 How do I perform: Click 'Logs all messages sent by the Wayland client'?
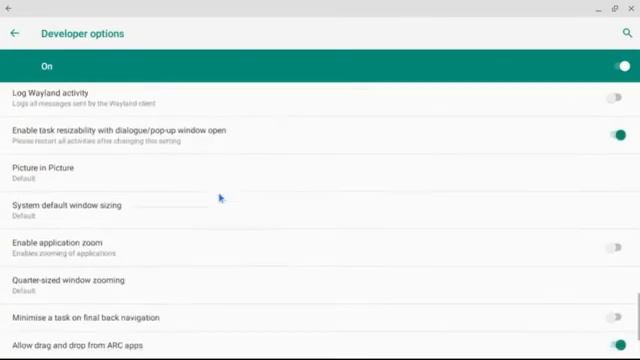(x=84, y=104)
